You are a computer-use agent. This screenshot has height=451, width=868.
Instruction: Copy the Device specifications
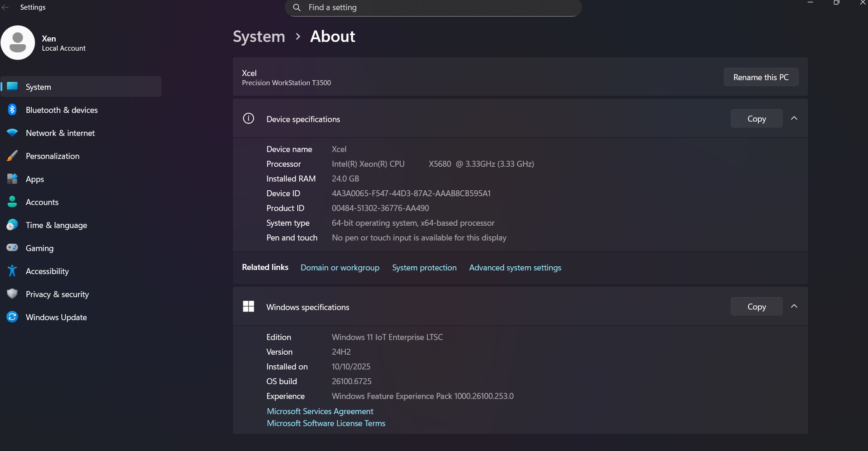756,119
